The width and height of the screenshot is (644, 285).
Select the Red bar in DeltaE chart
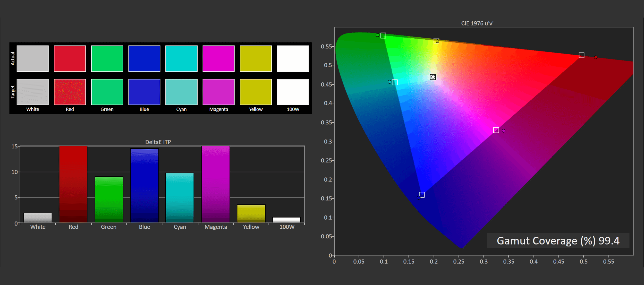click(x=73, y=184)
